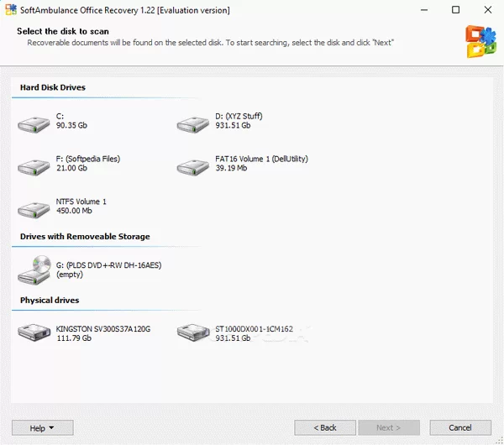
Task: Minimize the SoftAmbulance window
Action: tap(424, 10)
